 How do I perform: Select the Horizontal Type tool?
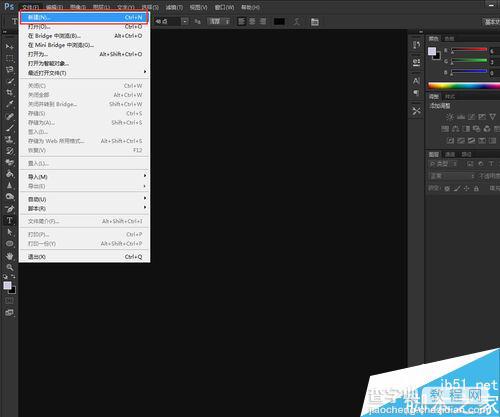tap(9, 220)
